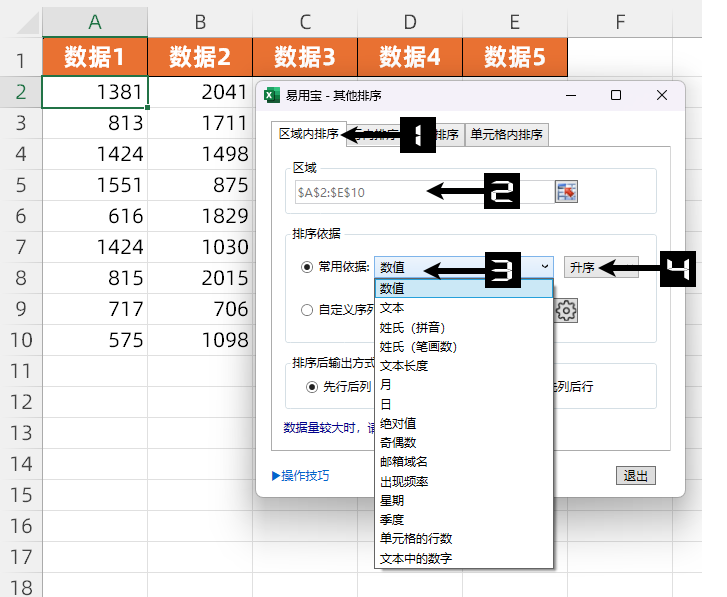
Task: Click the 数据2 header cell
Action: point(200,57)
